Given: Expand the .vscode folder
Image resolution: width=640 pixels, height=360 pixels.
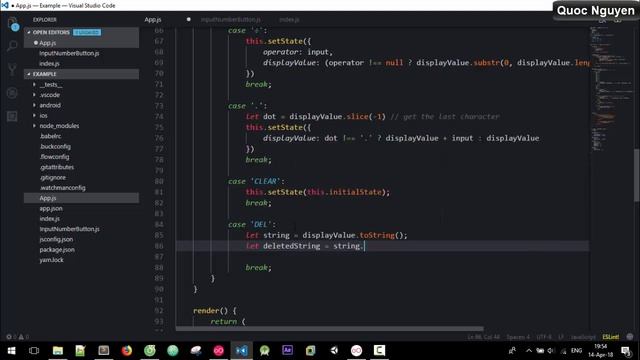Looking at the screenshot, I should coord(50,95).
